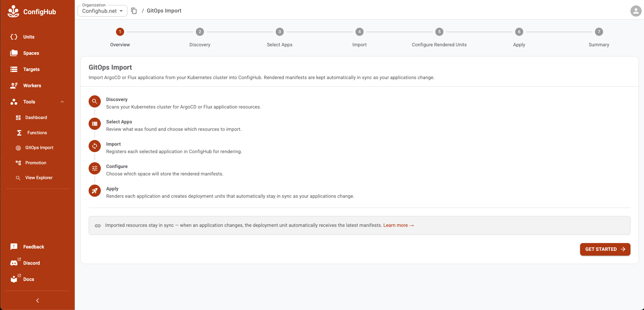Go to step 2 Discovery

click(x=200, y=38)
